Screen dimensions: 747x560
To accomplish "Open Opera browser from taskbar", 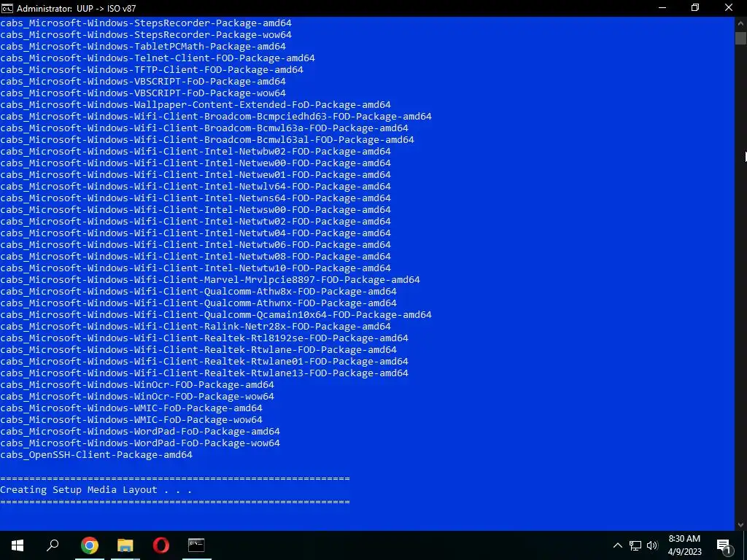I will 161,545.
